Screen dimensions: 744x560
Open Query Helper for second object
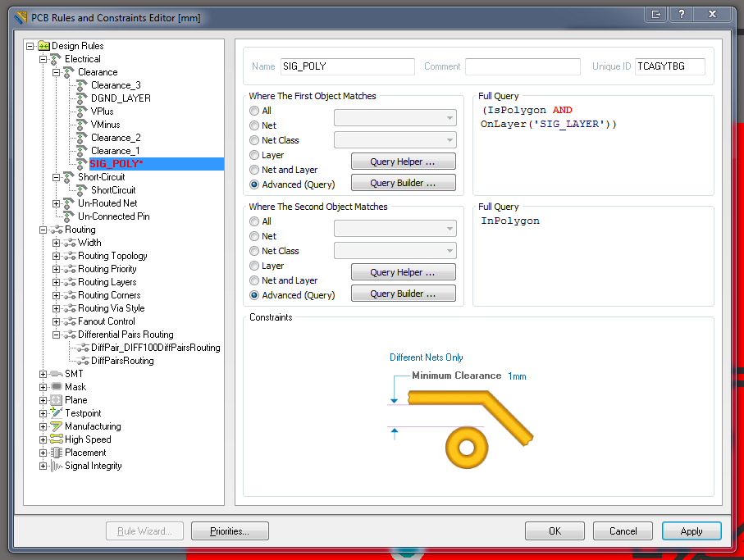pos(404,271)
